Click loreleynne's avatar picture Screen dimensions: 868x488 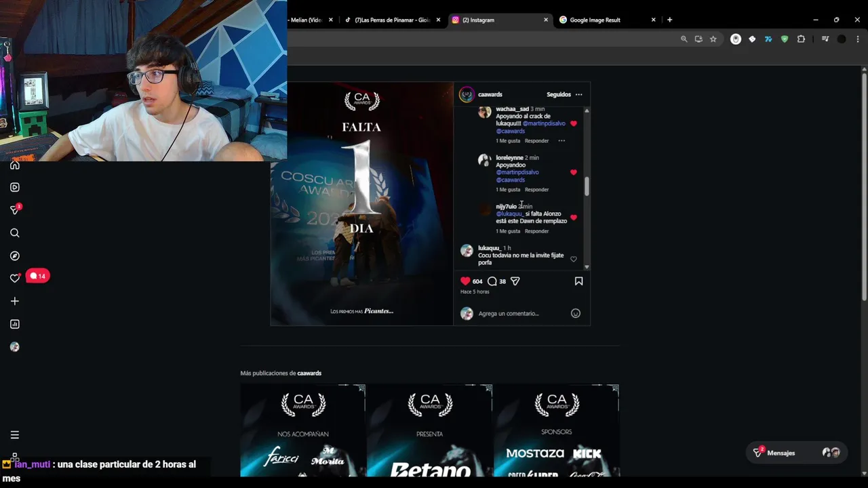tap(484, 160)
